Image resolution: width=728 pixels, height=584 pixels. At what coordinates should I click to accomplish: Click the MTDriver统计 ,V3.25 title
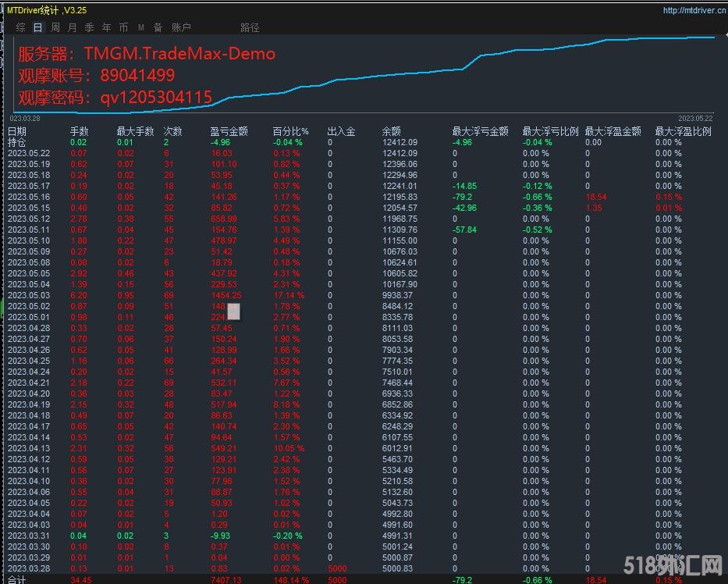[x=47, y=9]
